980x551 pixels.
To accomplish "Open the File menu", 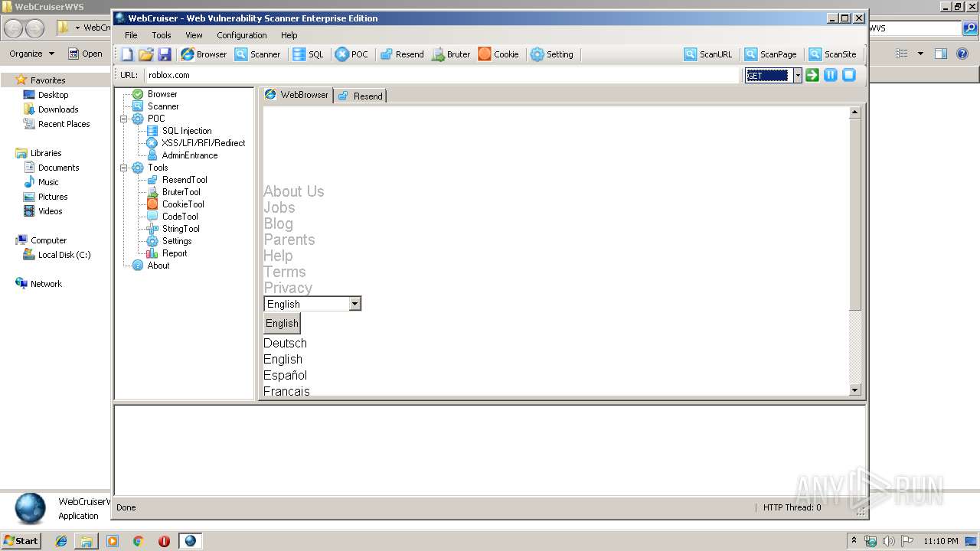I will (x=131, y=35).
